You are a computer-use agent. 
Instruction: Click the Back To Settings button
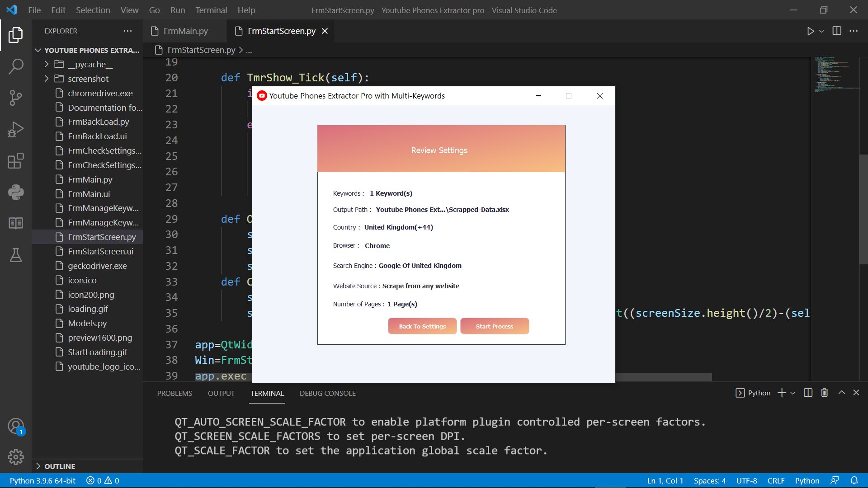[422, 326]
